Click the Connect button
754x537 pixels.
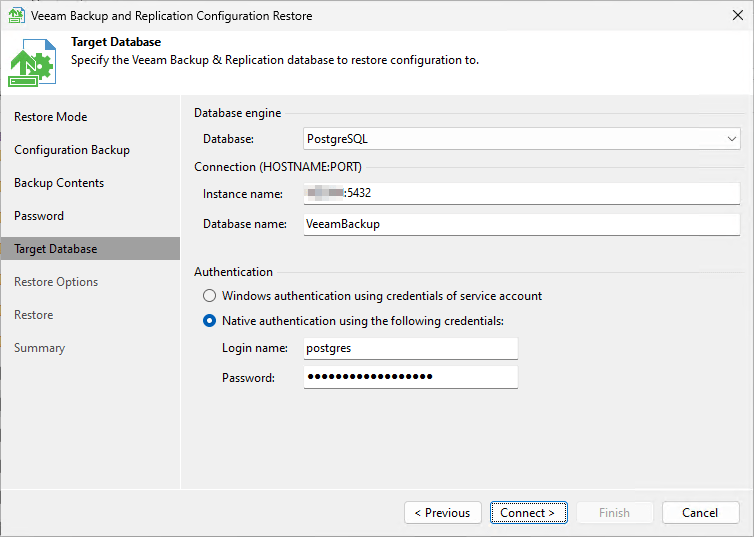tap(528, 513)
